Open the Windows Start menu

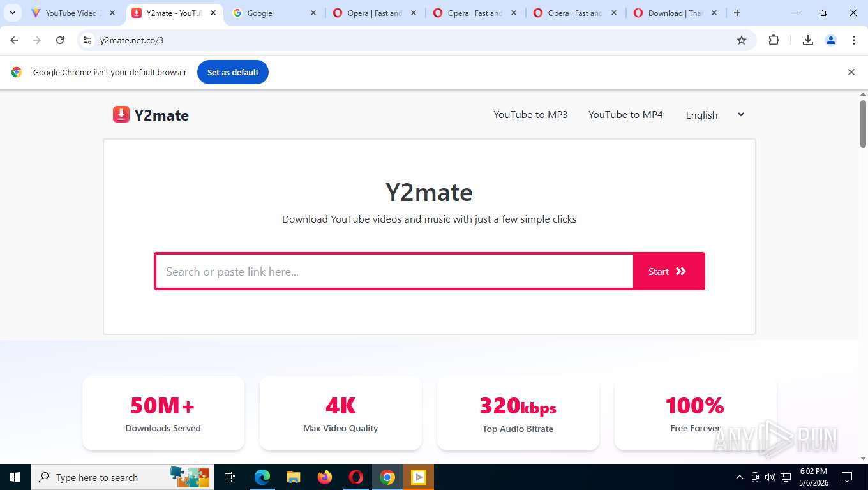15,477
